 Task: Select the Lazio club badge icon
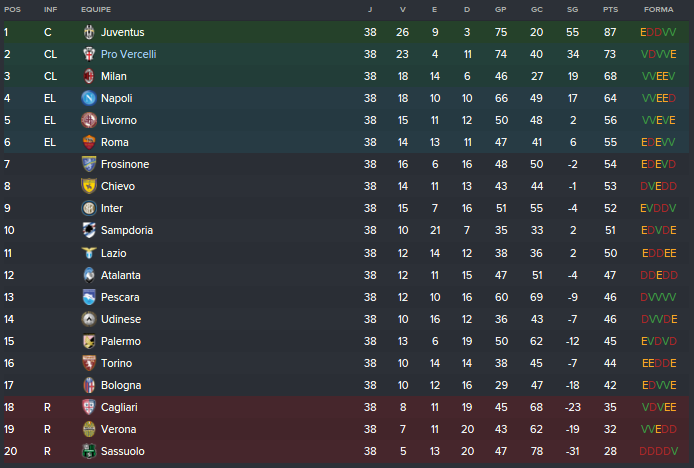tap(89, 253)
